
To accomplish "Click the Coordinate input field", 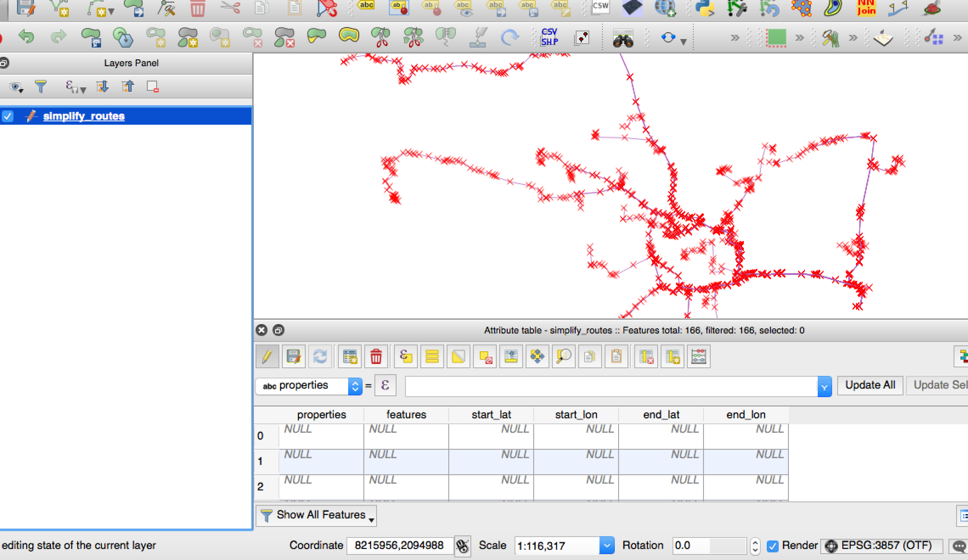I will point(399,546).
